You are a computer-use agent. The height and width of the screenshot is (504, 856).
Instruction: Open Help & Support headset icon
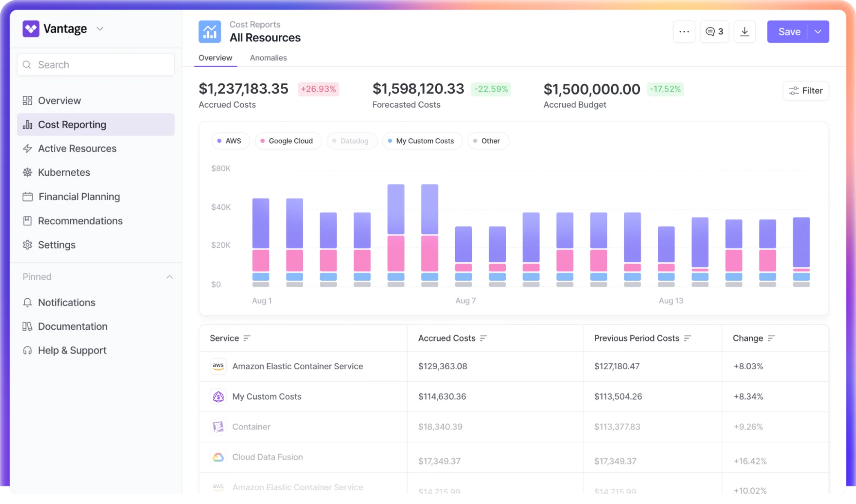click(27, 350)
